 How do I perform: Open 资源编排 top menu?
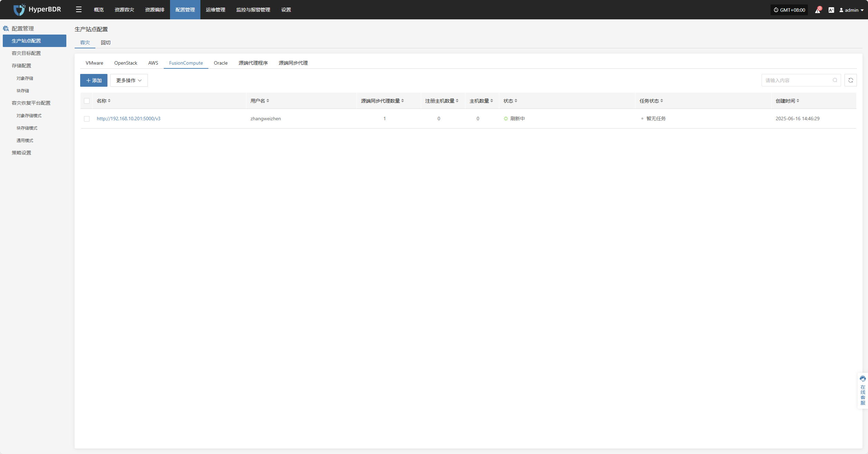coord(155,10)
